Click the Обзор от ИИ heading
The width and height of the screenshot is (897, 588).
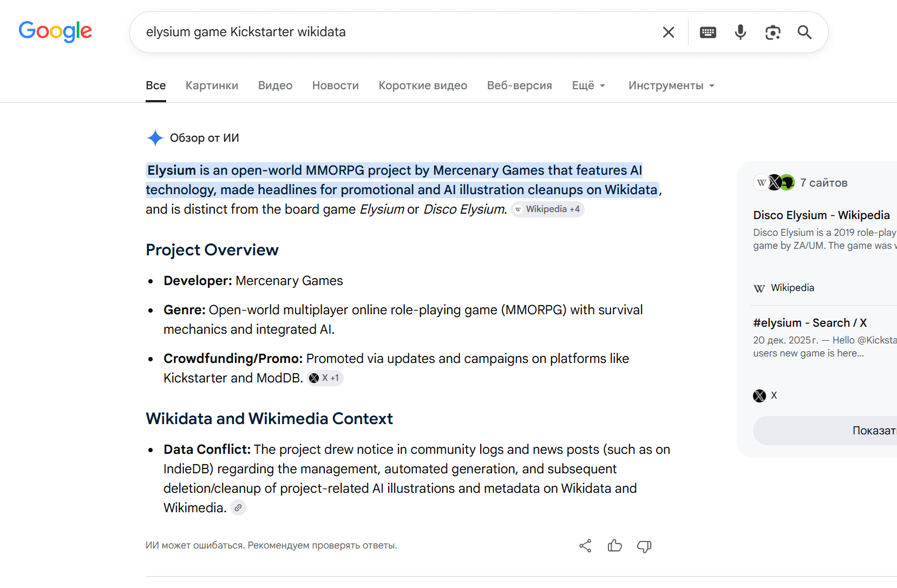click(x=205, y=138)
